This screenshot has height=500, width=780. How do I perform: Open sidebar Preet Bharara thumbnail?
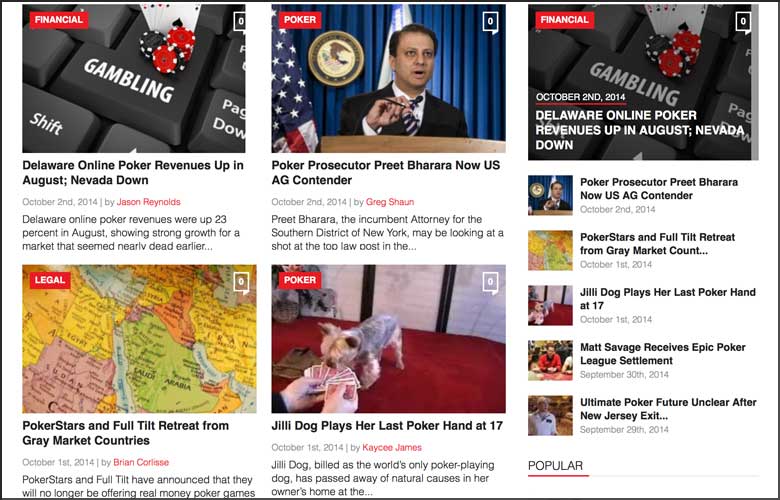click(550, 195)
